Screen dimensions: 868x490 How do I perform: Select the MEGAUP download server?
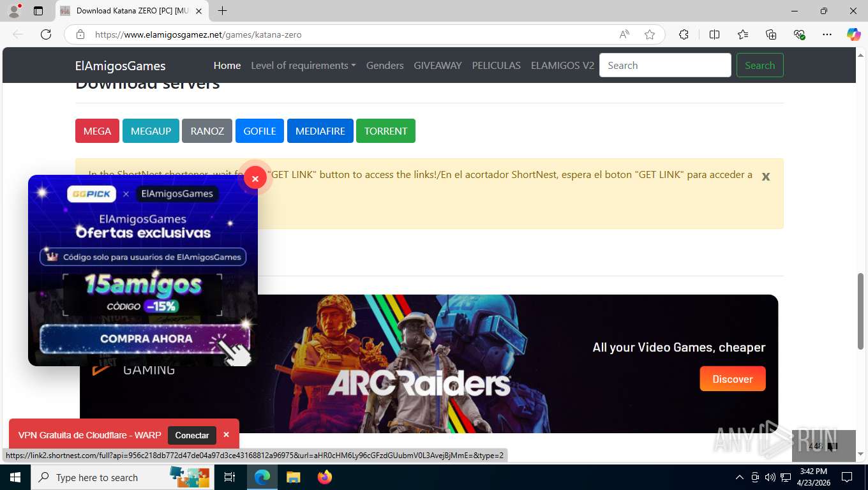pos(151,131)
